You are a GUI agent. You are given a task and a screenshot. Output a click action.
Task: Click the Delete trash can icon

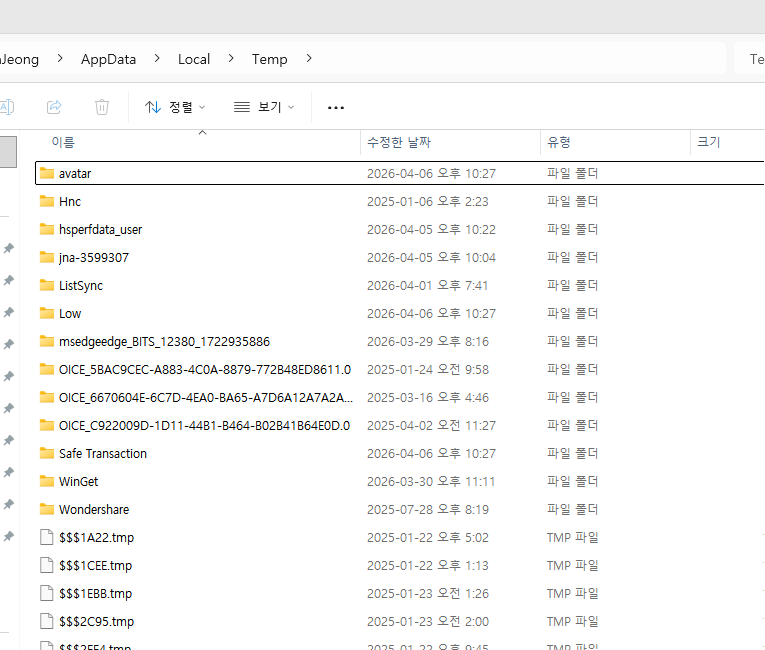(x=101, y=107)
